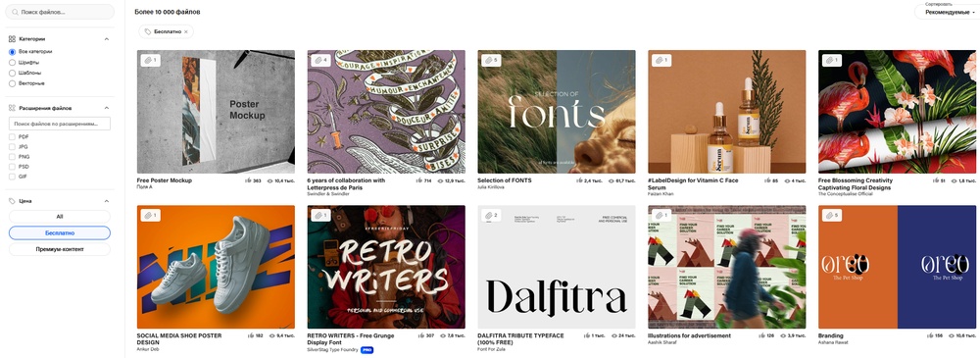Collapse the Категории section chevron
980x358 pixels.
(106, 39)
